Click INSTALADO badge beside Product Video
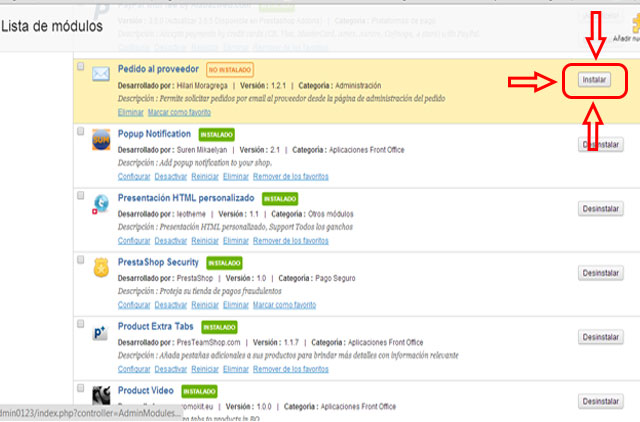Screen dimensions: 640x422 pos(199,391)
